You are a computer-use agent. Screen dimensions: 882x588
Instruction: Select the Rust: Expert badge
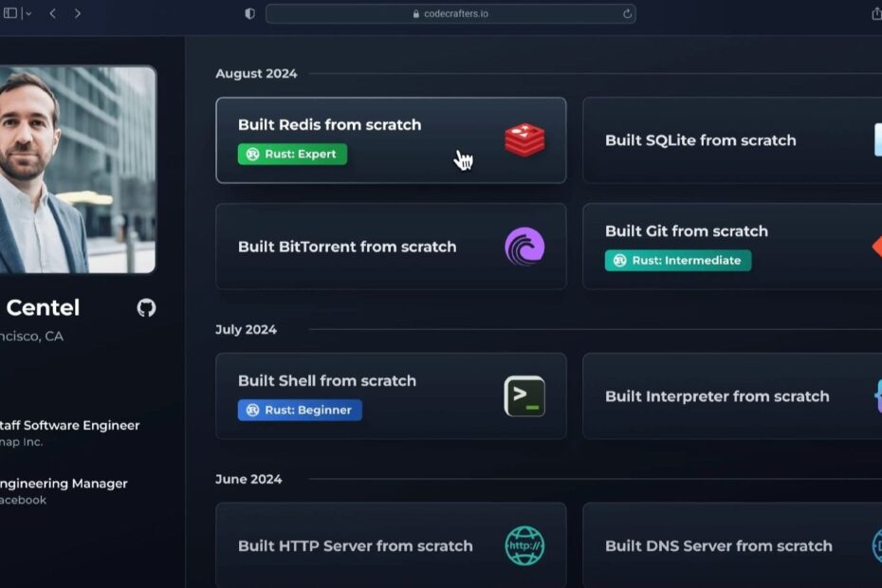point(292,154)
